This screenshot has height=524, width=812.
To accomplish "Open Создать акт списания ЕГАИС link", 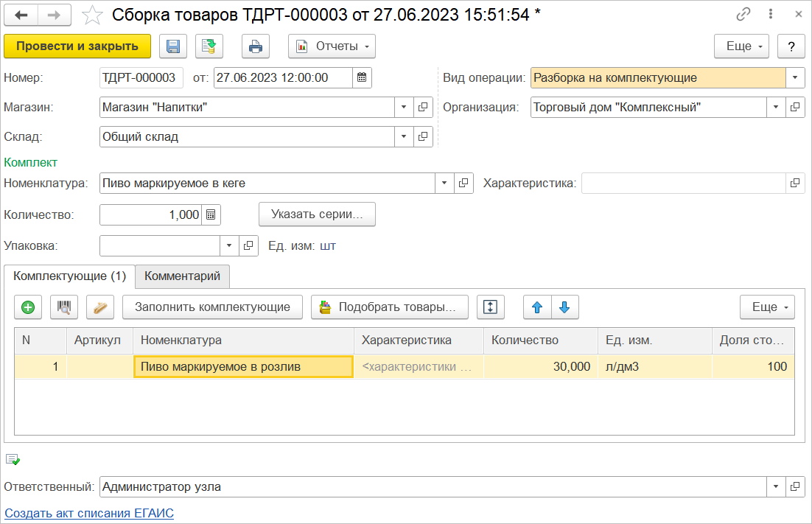I will (x=89, y=513).
